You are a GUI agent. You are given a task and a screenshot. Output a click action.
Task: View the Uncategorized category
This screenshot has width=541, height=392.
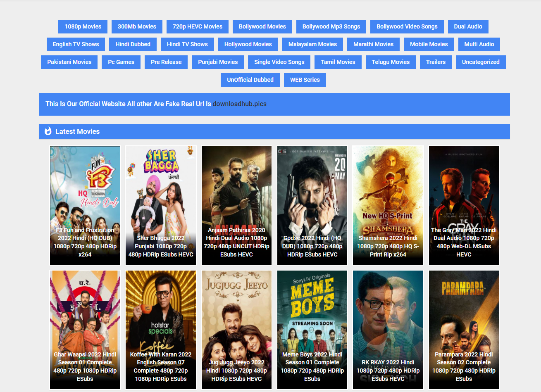click(x=481, y=62)
